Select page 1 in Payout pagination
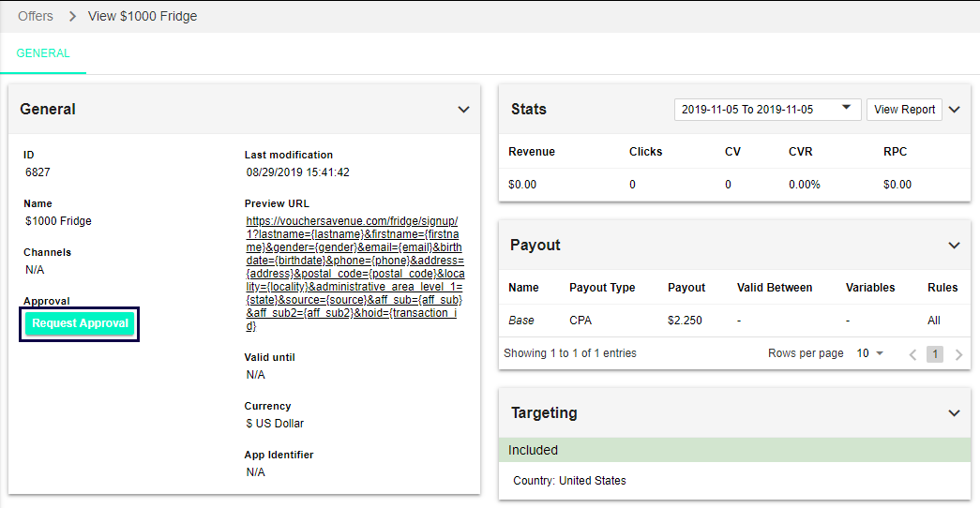Viewport: 980px width, 508px height. pos(935,354)
